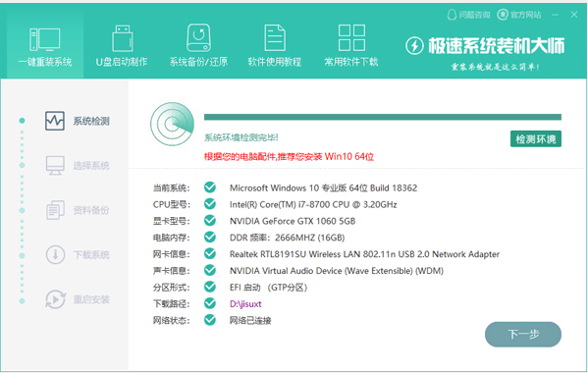Click the 检测环境 button
Image resolution: width=588 pixels, height=373 pixels.
536,139
